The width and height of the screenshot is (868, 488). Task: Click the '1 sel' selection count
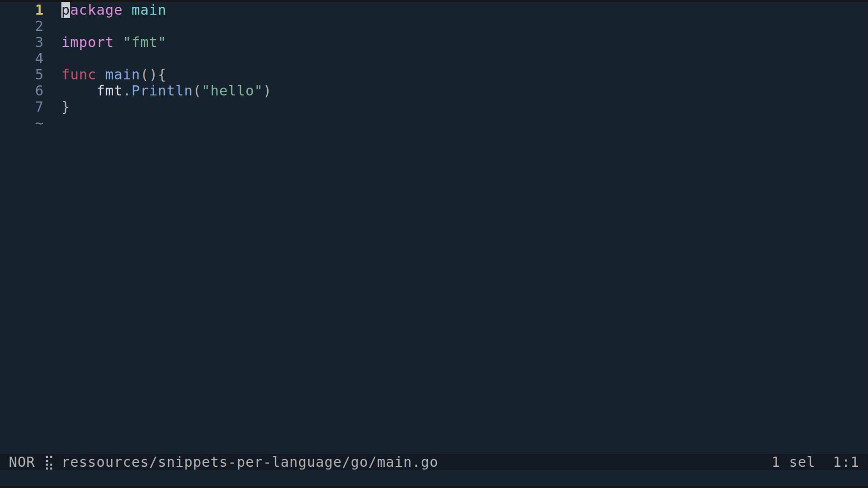pos(793,462)
